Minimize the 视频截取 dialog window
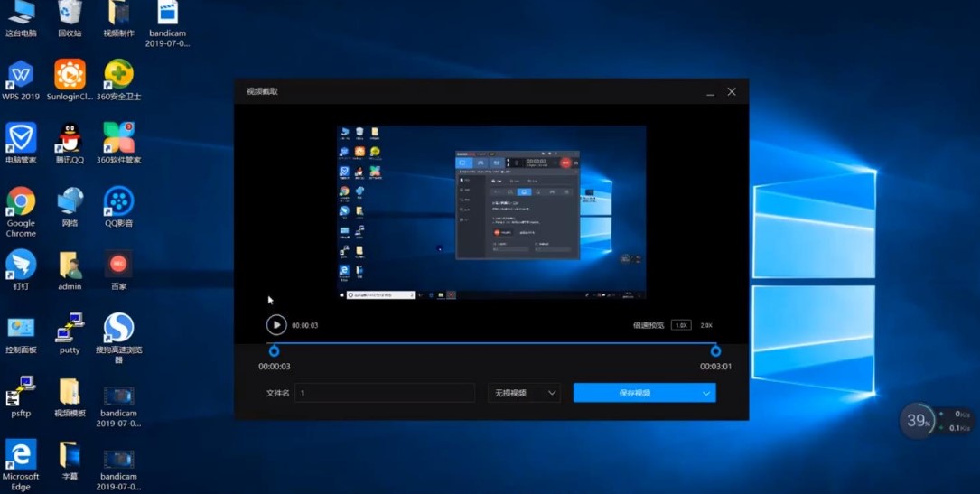The width and height of the screenshot is (980, 494). [710, 92]
